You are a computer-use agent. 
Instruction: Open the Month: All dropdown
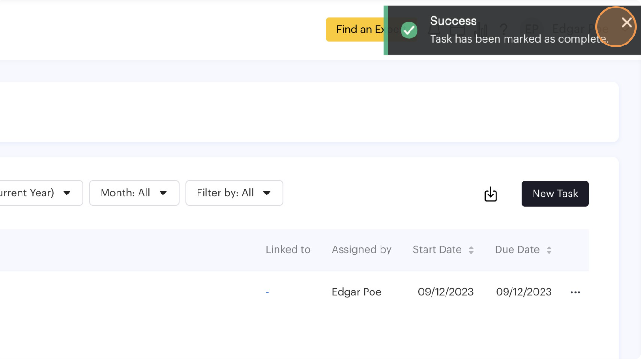[134, 193]
